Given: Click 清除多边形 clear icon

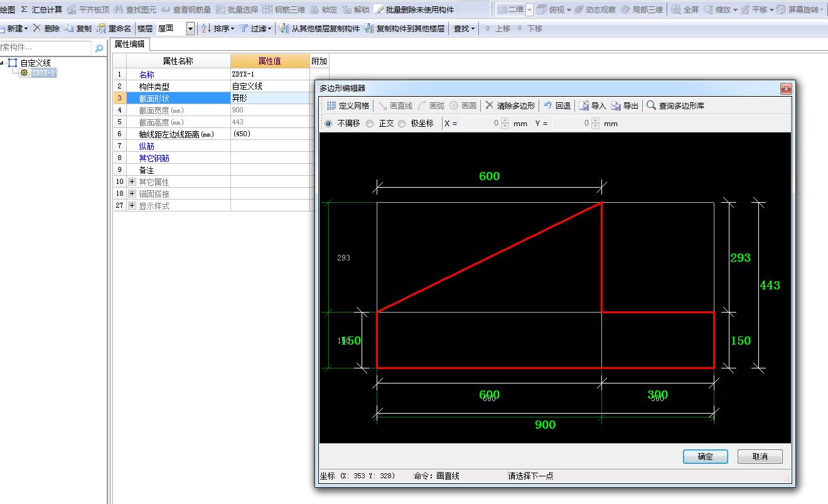Looking at the screenshot, I should pos(490,105).
